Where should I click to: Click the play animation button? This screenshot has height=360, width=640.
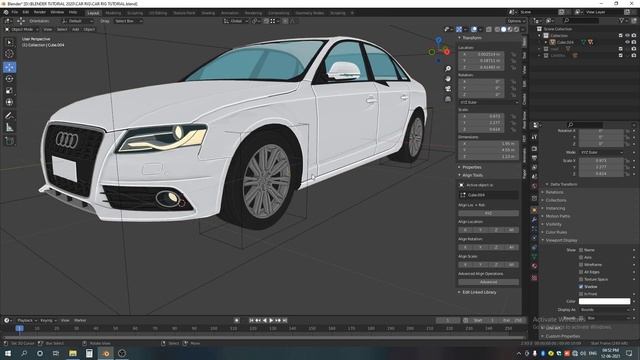coord(271,321)
